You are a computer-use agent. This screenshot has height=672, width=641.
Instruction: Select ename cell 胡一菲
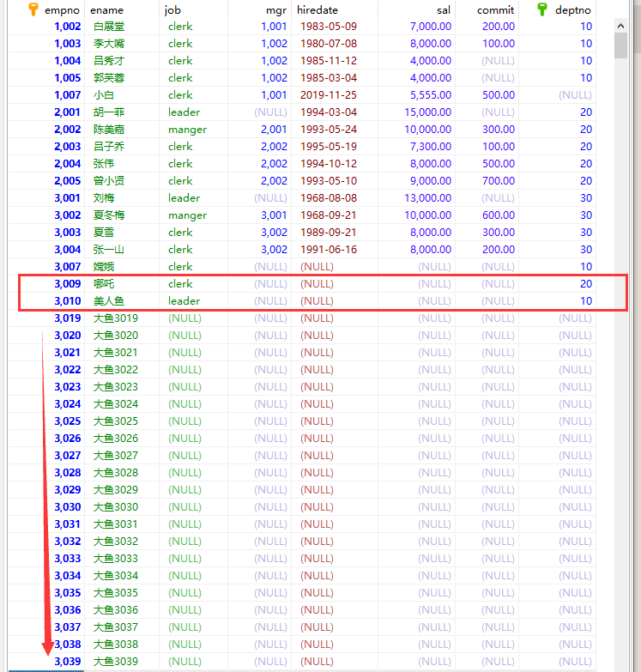pyautogui.click(x=122, y=112)
